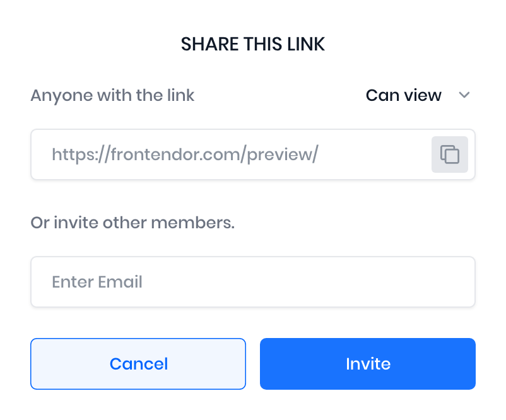Dismiss the share dialog with Cancel
The image size is (506, 420).
(138, 364)
